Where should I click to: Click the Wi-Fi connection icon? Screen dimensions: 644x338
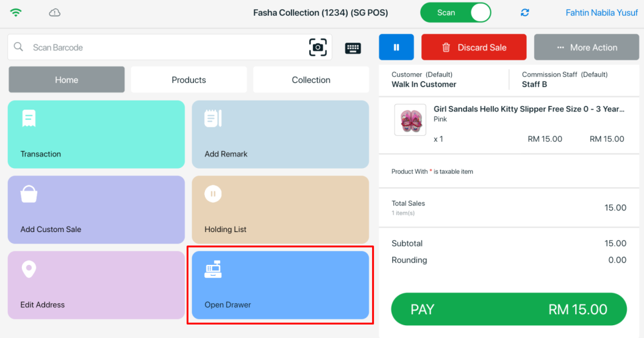16,13
